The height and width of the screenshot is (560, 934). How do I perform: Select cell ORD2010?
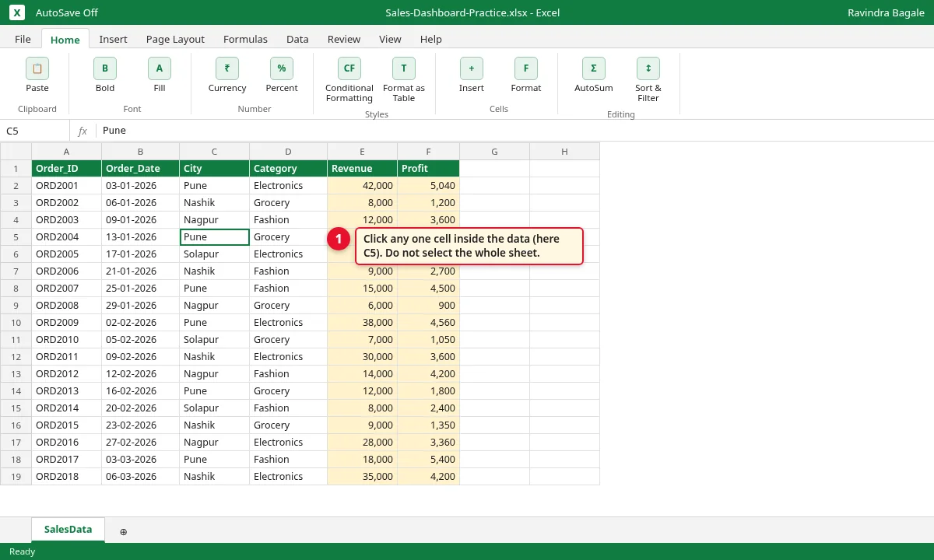[x=67, y=340]
